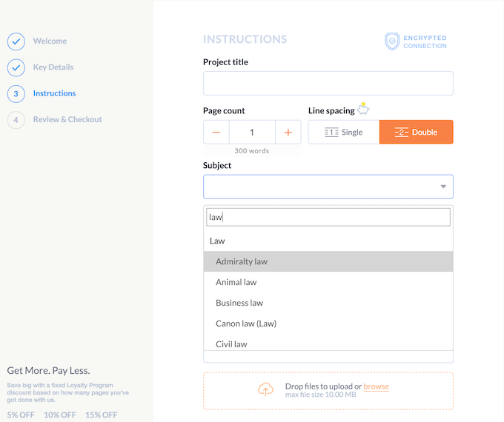Image resolution: width=504 pixels, height=422 pixels.
Task: Click the Welcome step checkmark icon
Action: (16, 41)
